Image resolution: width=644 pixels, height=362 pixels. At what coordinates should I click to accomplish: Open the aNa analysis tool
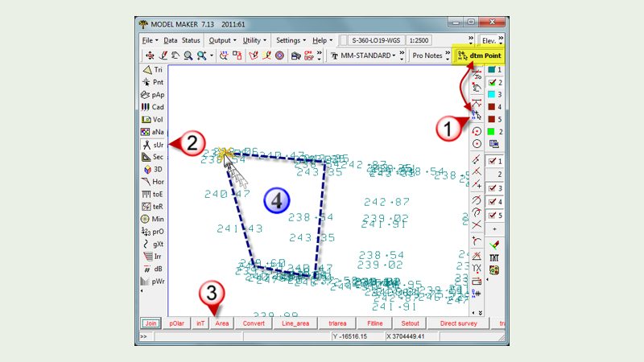[152, 132]
